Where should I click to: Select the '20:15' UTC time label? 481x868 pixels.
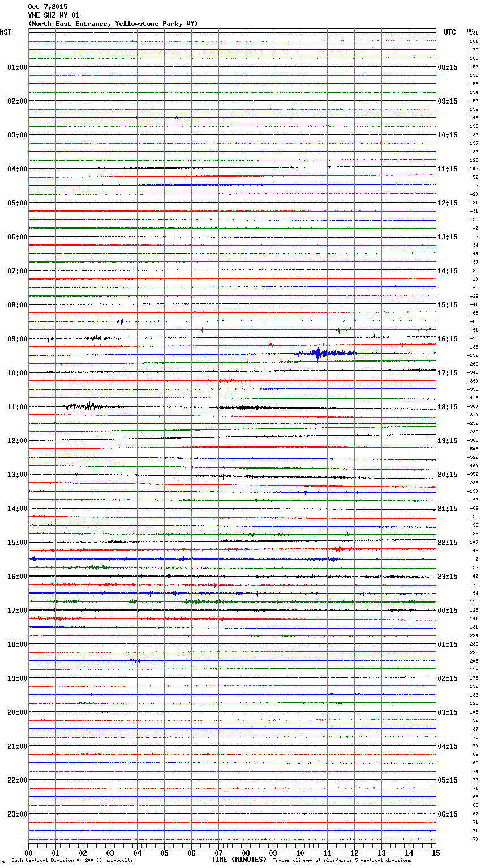[448, 475]
